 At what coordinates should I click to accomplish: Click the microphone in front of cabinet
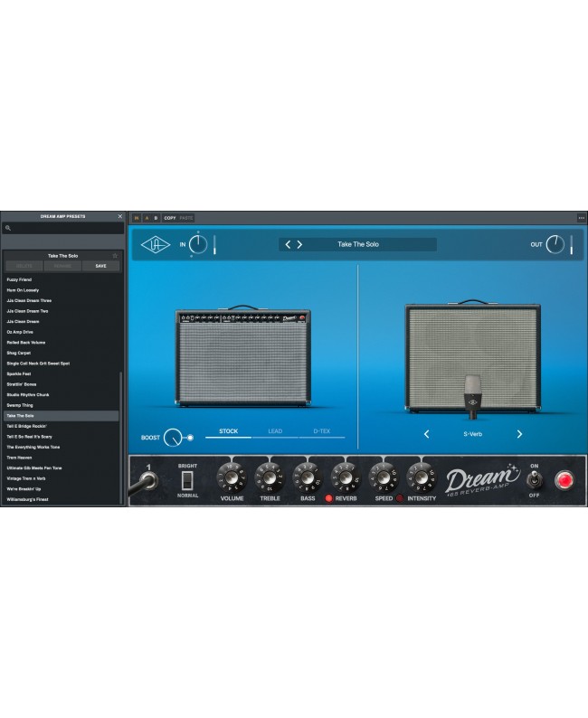[x=472, y=398]
